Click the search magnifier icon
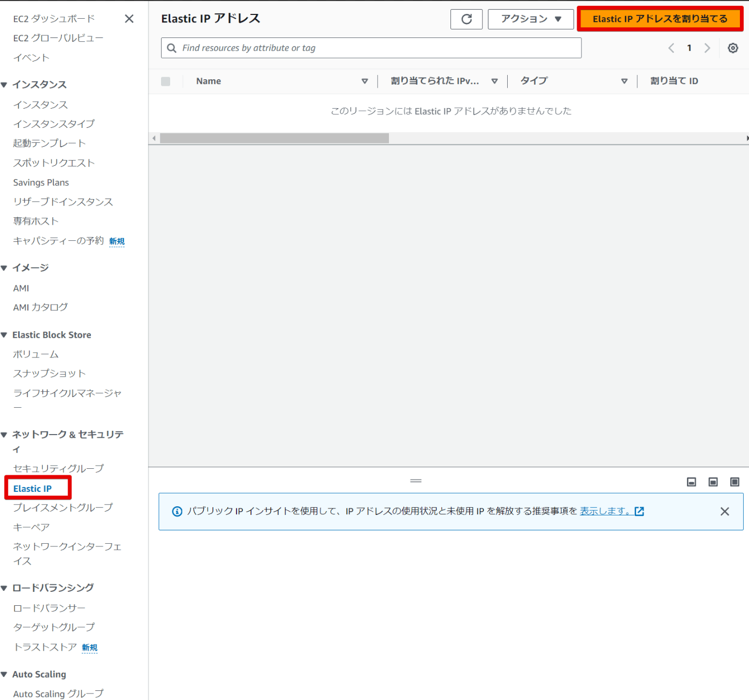749x700 pixels. [x=172, y=48]
